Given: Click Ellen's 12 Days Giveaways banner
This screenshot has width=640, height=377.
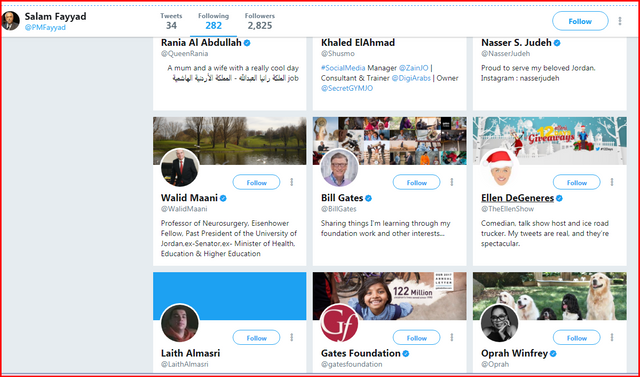Looking at the screenshot, I should [550, 141].
